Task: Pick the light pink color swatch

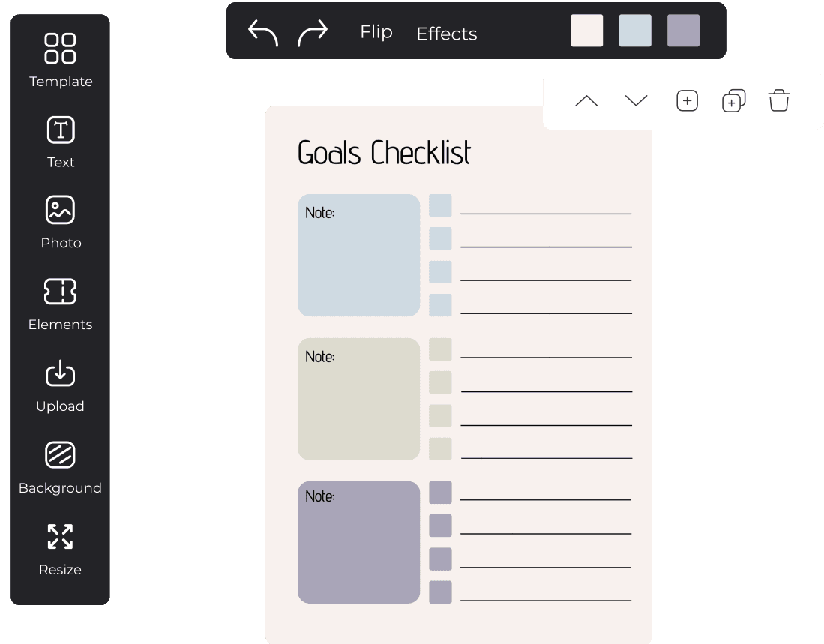Action: tap(586, 31)
